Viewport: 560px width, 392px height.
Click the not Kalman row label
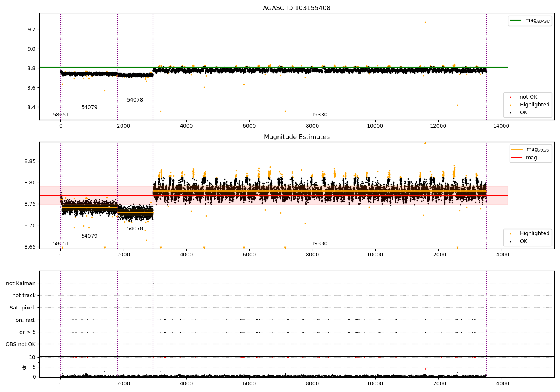click(21, 284)
